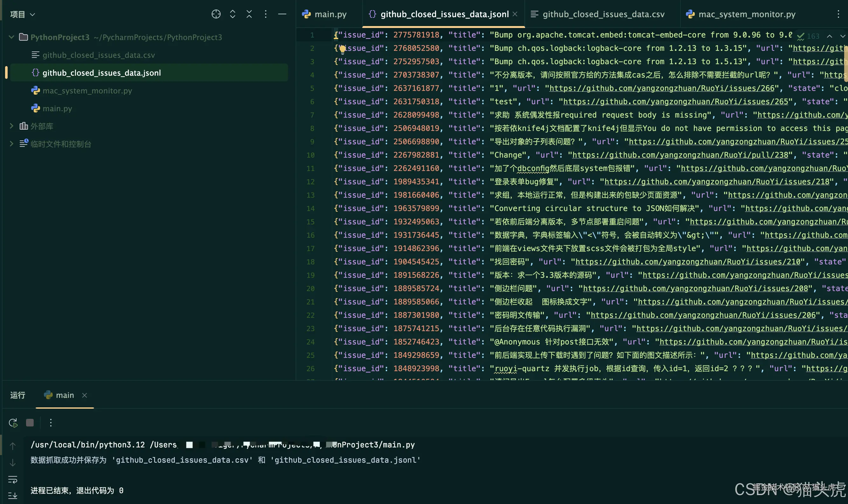Click the Expand All tree icon
The width and height of the screenshot is (848, 504).
233,14
